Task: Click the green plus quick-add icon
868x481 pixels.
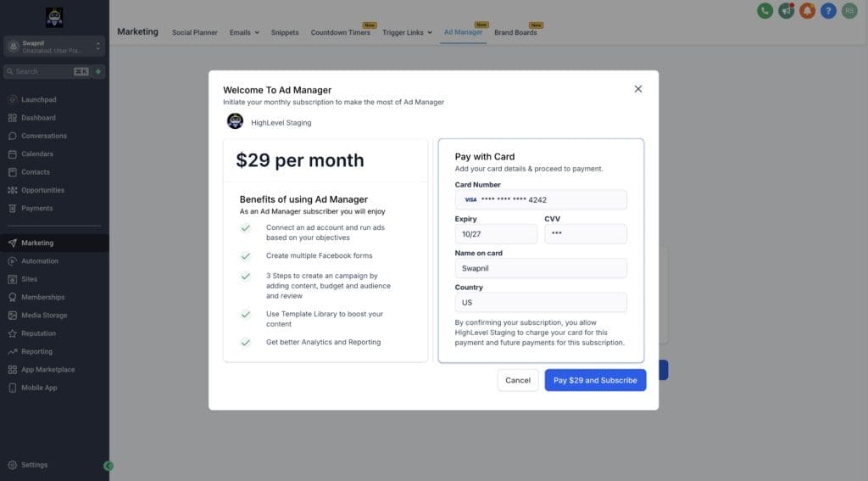Action: coord(98,72)
